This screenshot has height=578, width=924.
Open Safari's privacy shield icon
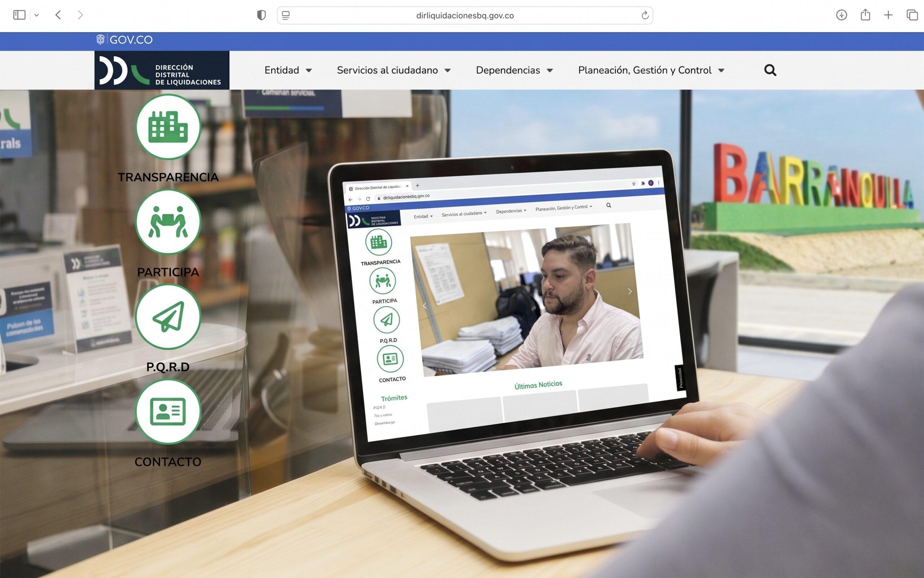[261, 15]
